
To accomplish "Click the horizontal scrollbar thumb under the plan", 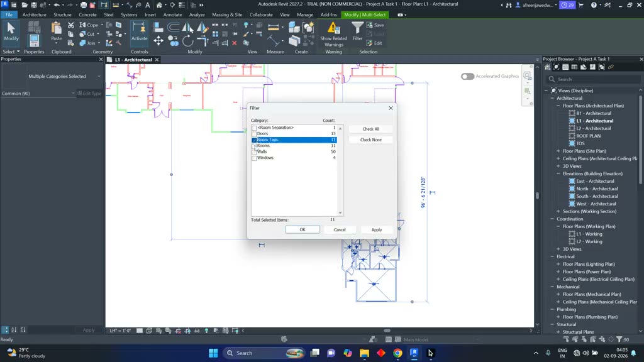I will point(387,331).
